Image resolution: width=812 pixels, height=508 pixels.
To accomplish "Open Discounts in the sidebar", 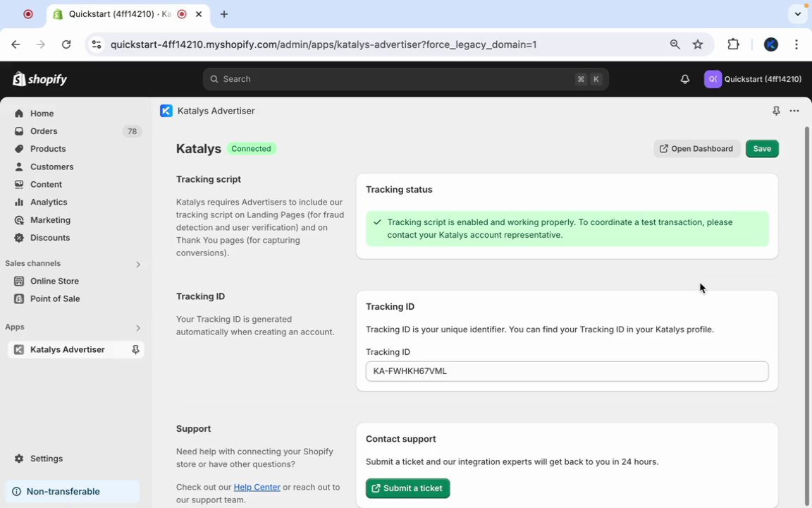I will click(50, 238).
